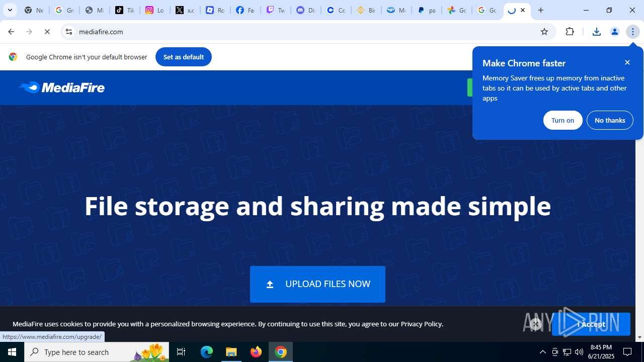
Task: Set Chrome as default browser
Action: (184, 57)
